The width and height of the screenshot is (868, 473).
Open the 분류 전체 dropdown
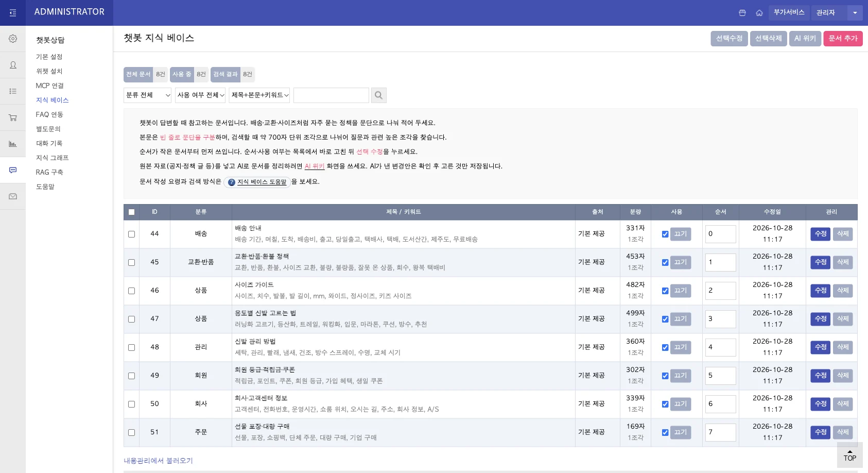[147, 95]
